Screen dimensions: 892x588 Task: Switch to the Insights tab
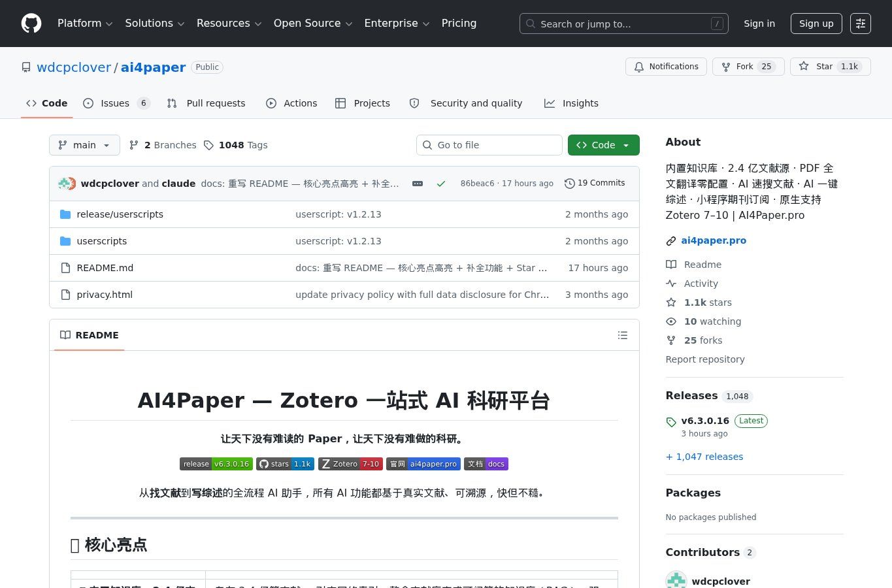tap(571, 103)
